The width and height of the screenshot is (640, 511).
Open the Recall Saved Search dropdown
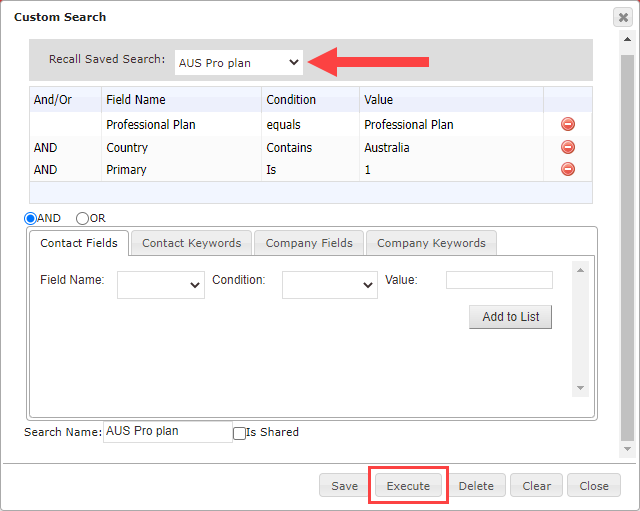pos(239,62)
